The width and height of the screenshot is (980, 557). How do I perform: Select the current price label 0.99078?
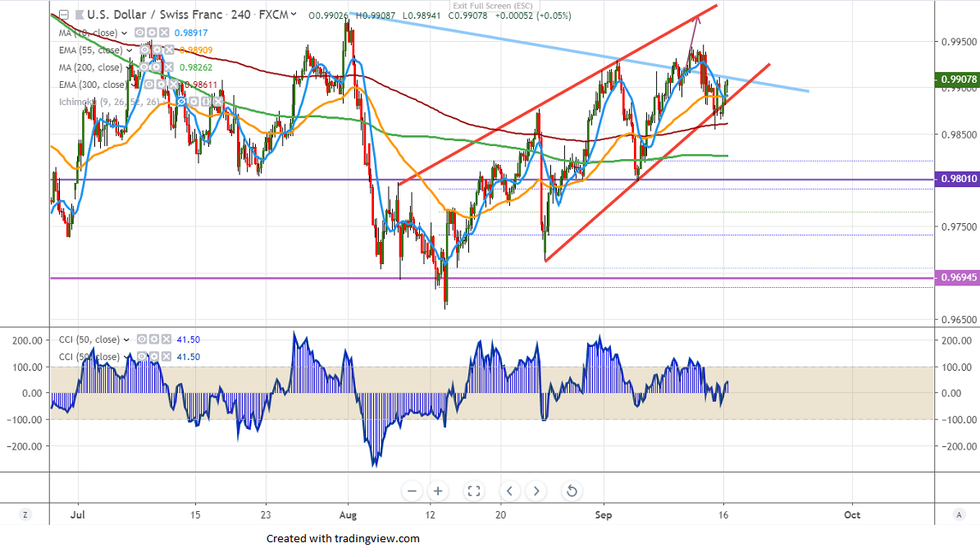(957, 80)
